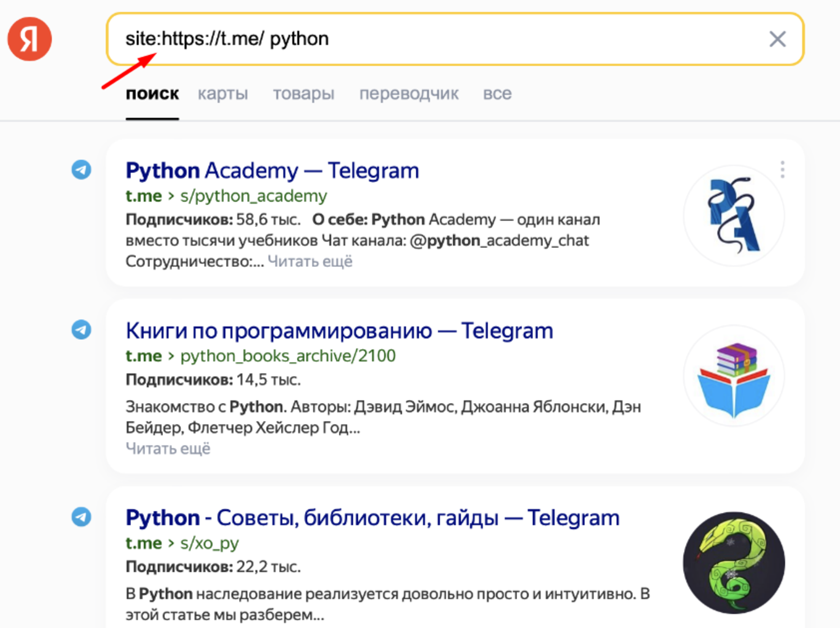The height and width of the screenshot is (628, 840).
Task: Switch to the карты tab
Action: tap(222, 93)
